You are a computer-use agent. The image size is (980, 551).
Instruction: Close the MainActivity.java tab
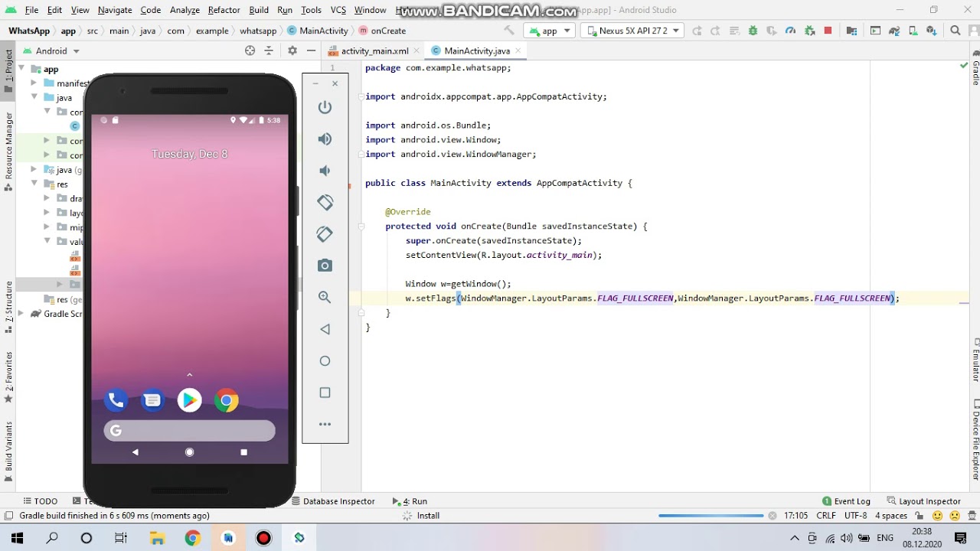(x=518, y=51)
